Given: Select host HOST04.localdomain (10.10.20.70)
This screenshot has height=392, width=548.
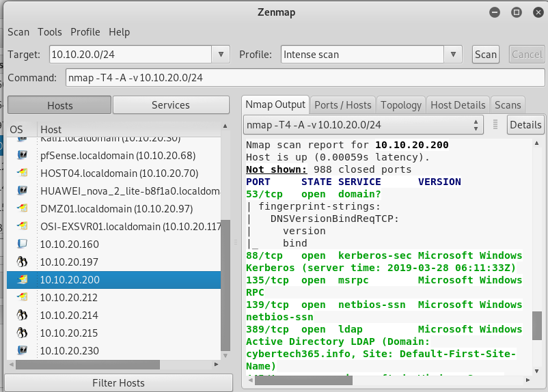Looking at the screenshot, I should pyautogui.click(x=114, y=173).
